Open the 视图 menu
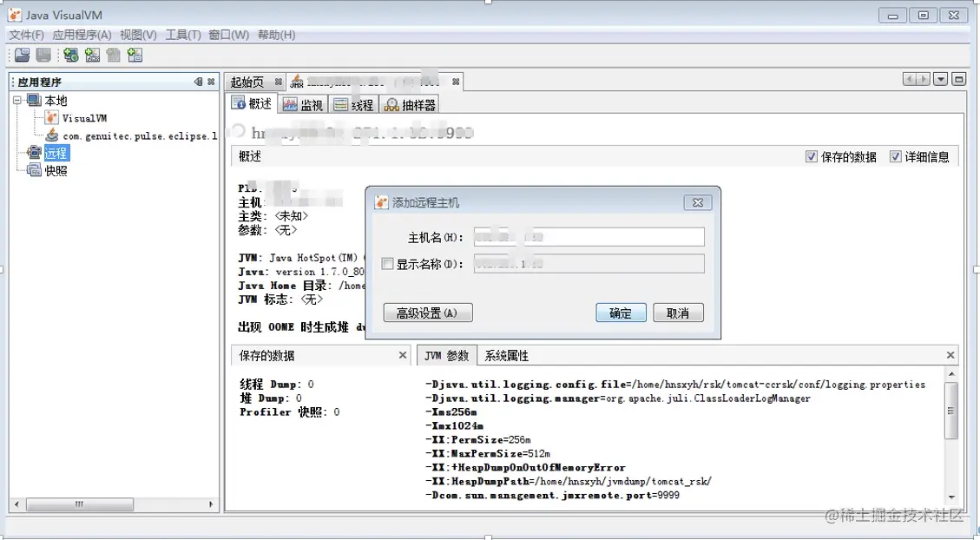This screenshot has height=540, width=980. click(138, 35)
